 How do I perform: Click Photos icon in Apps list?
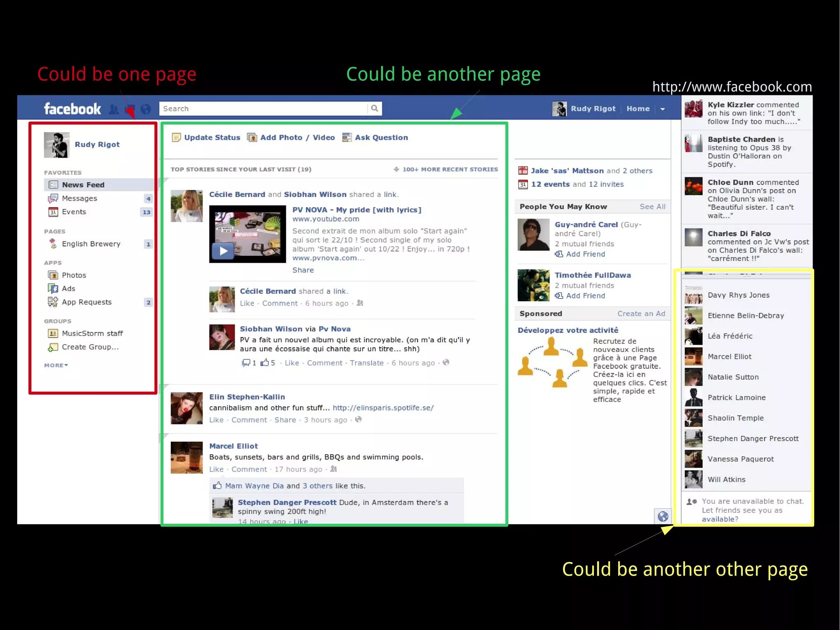53,275
